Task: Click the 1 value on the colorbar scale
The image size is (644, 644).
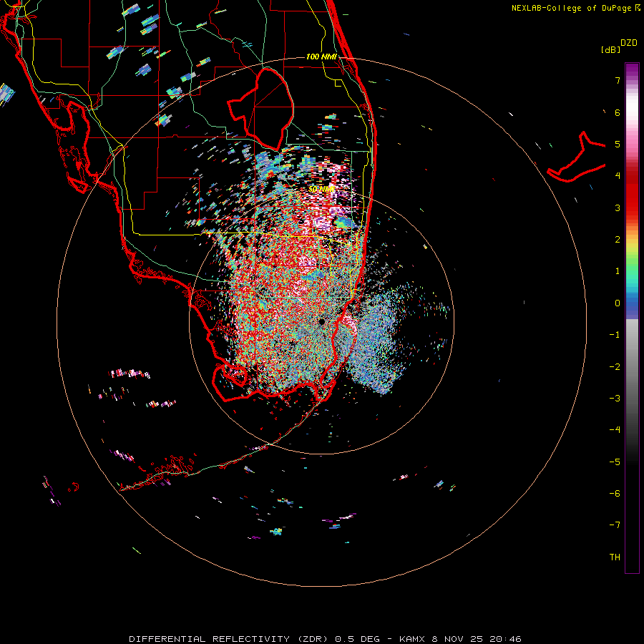Action: 618,271
